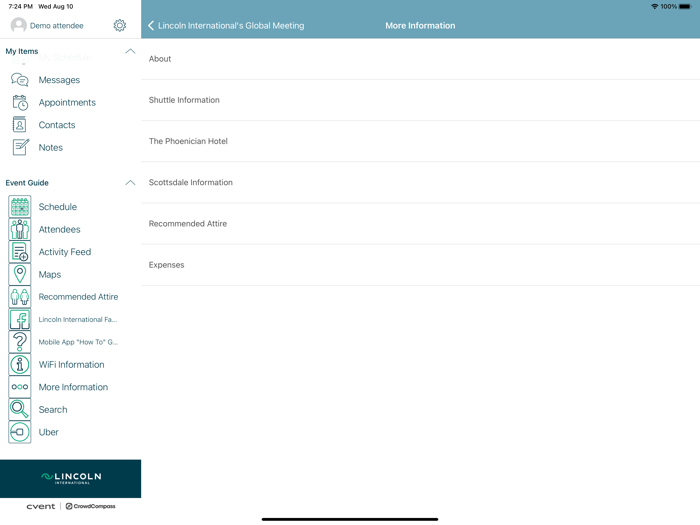Open the Attendees people icon
Screen dimensions: 700x525
click(20, 229)
